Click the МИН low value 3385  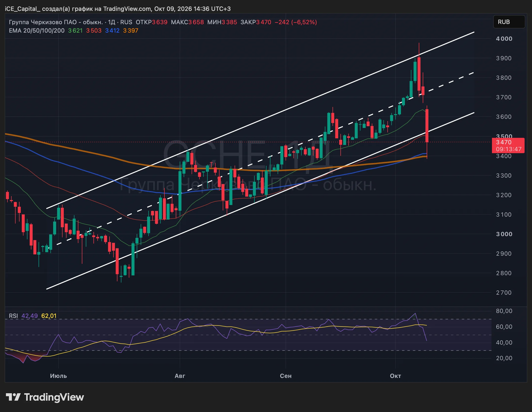pos(229,22)
